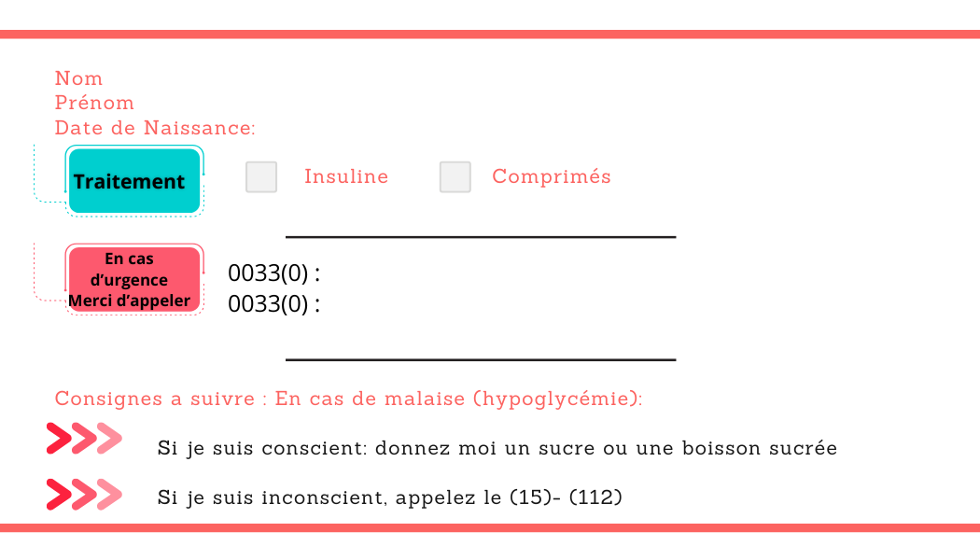Screen dimensions: 980x560
Task: Click the triple chevron icon beside conscious instruction
Action: point(84,438)
